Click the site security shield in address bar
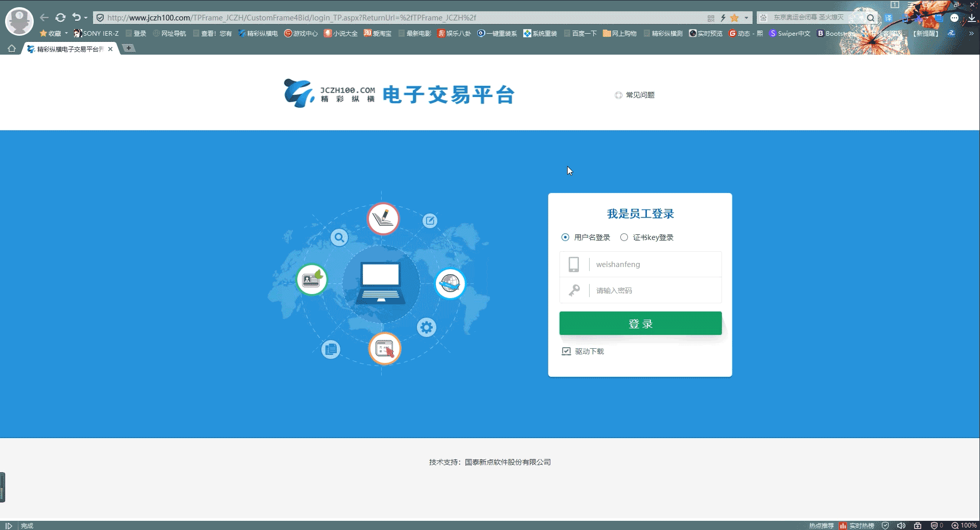980x530 pixels. pos(100,18)
